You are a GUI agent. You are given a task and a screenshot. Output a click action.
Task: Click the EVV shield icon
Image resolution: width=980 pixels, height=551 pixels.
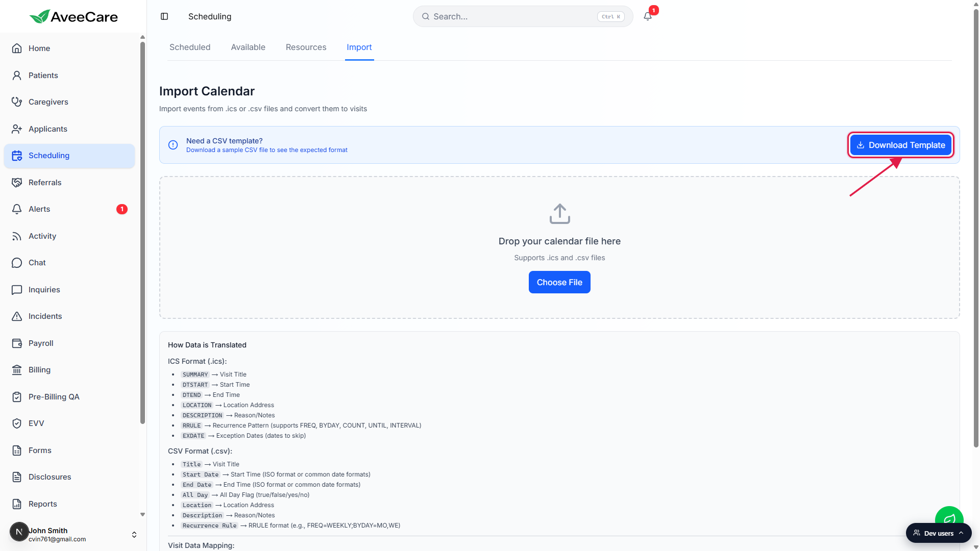[17, 423]
